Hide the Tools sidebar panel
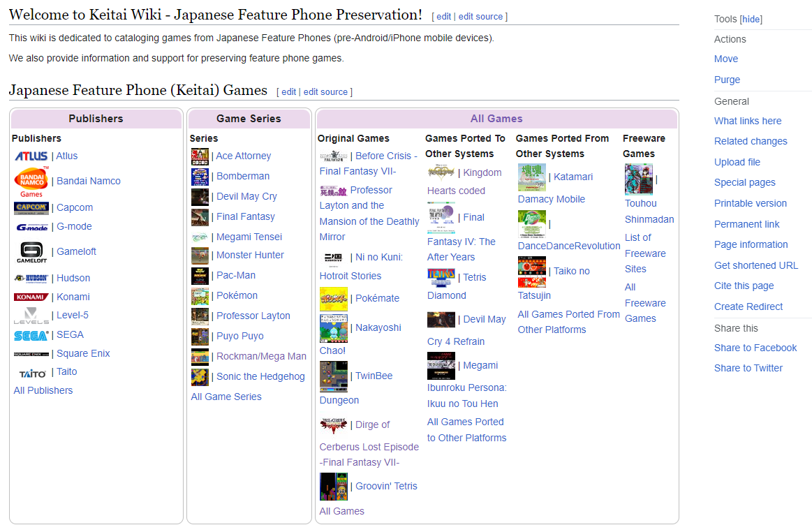This screenshot has height=532, width=812. (751, 19)
